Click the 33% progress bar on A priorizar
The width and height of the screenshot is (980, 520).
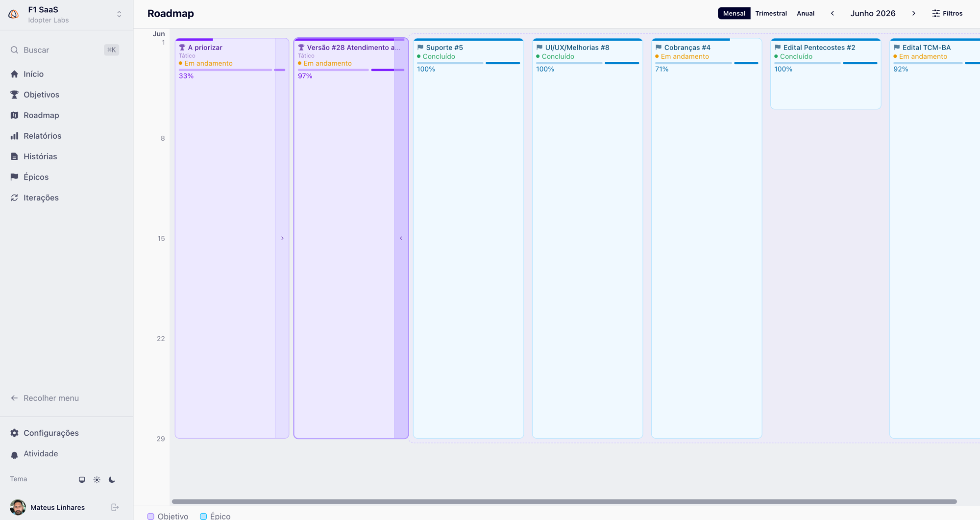(x=232, y=70)
